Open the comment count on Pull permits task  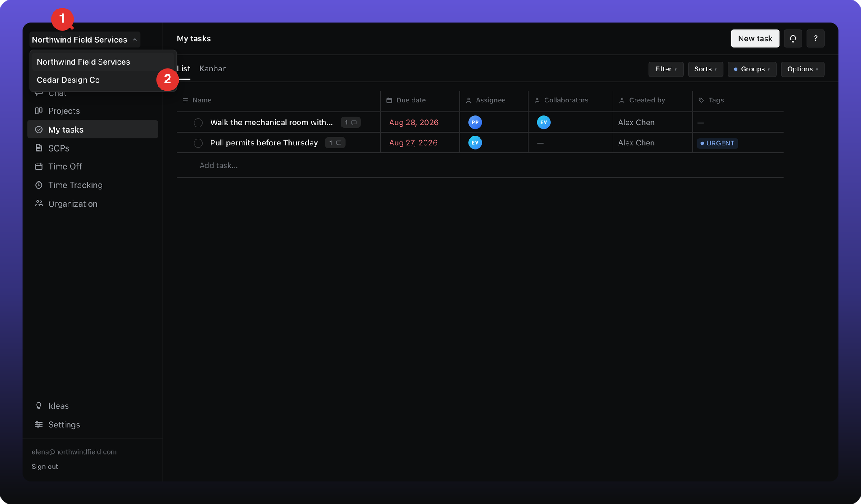point(335,143)
